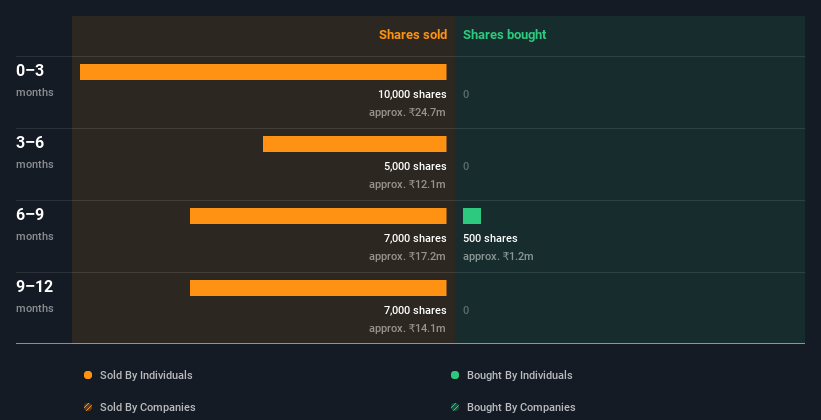821x420 pixels.
Task: Click the 500 shares bought label
Action: coord(490,238)
